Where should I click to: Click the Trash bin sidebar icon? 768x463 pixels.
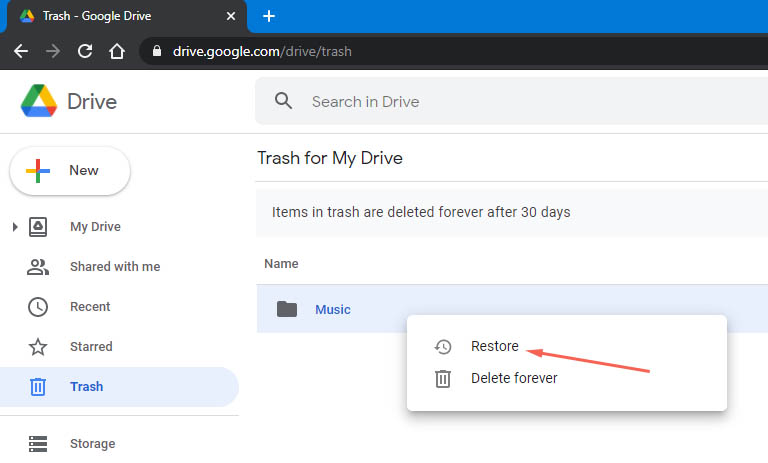[x=38, y=387]
